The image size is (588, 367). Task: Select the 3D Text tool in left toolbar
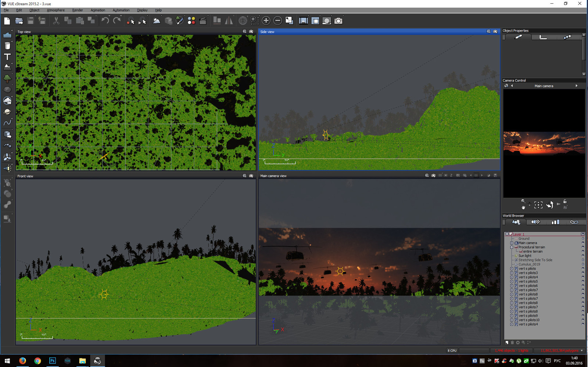click(7, 57)
